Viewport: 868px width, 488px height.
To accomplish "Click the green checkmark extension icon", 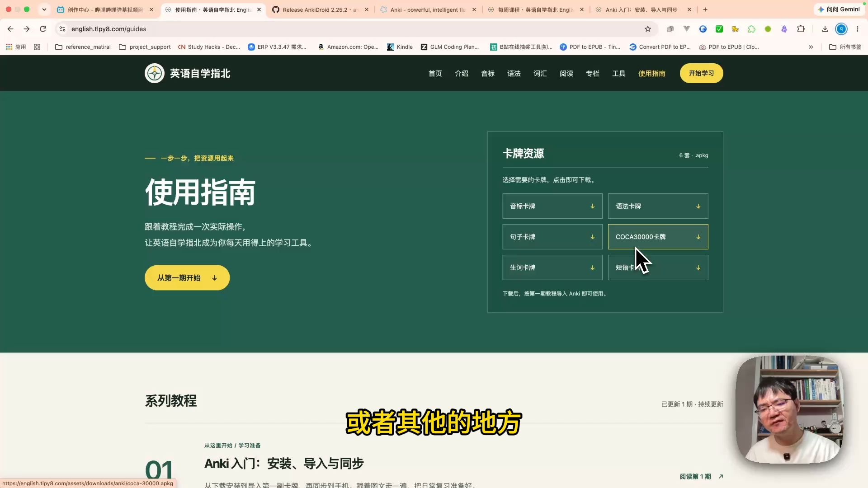I will coord(719,29).
